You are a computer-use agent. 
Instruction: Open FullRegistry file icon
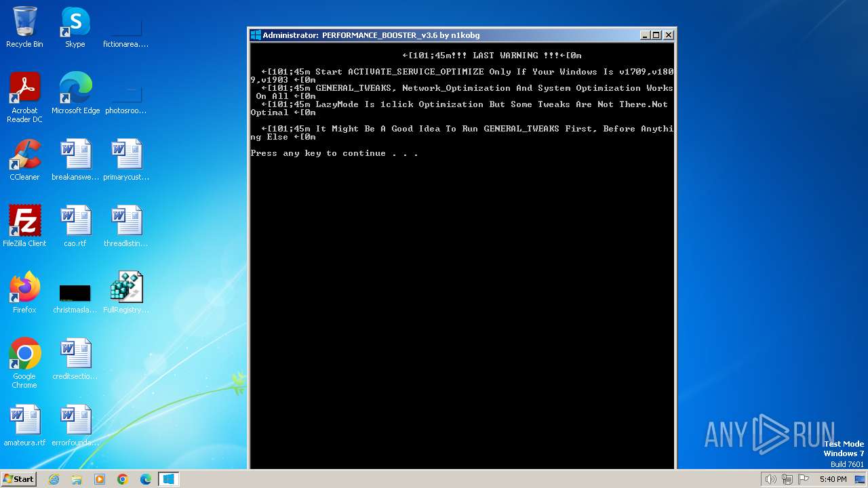126,293
